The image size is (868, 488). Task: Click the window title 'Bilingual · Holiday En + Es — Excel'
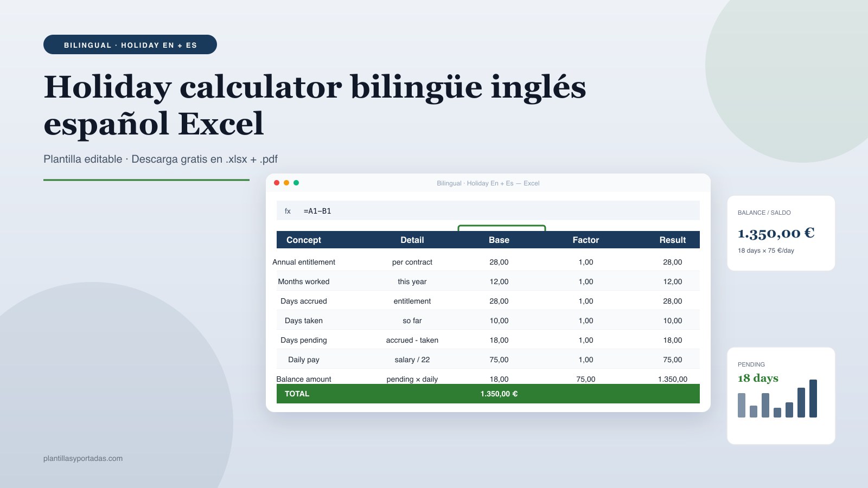[488, 183]
